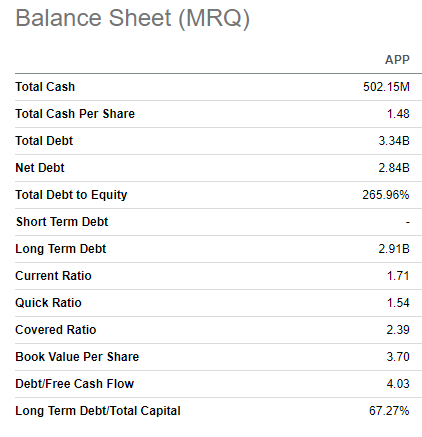Select the 2.84B net debt value
This screenshot has height=437, width=422.
tap(394, 168)
